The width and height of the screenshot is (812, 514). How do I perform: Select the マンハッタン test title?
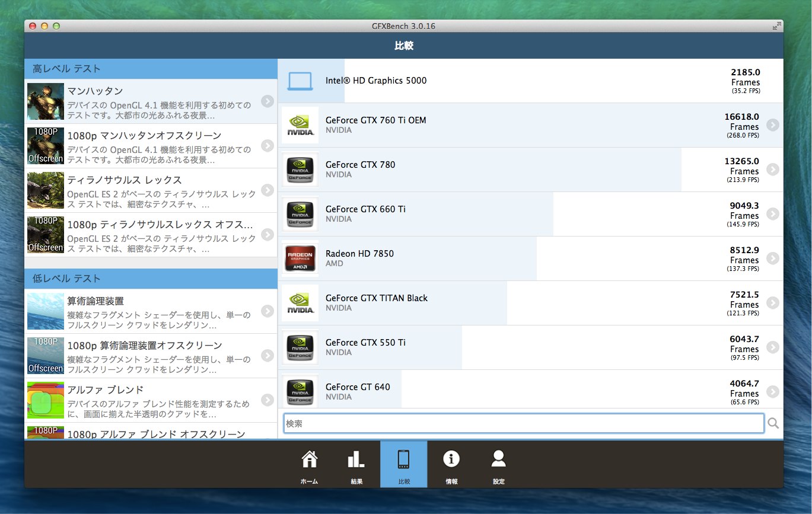click(95, 91)
